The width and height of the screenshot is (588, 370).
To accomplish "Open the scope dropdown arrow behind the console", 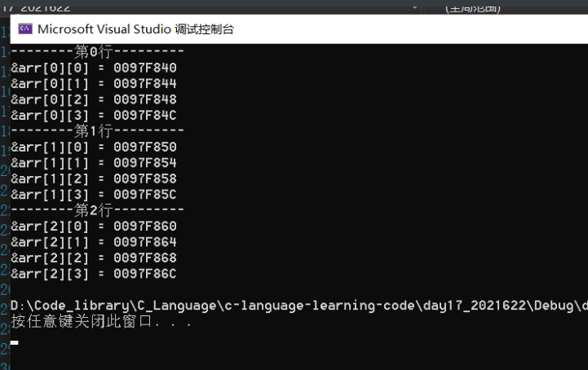I will pos(415,7).
